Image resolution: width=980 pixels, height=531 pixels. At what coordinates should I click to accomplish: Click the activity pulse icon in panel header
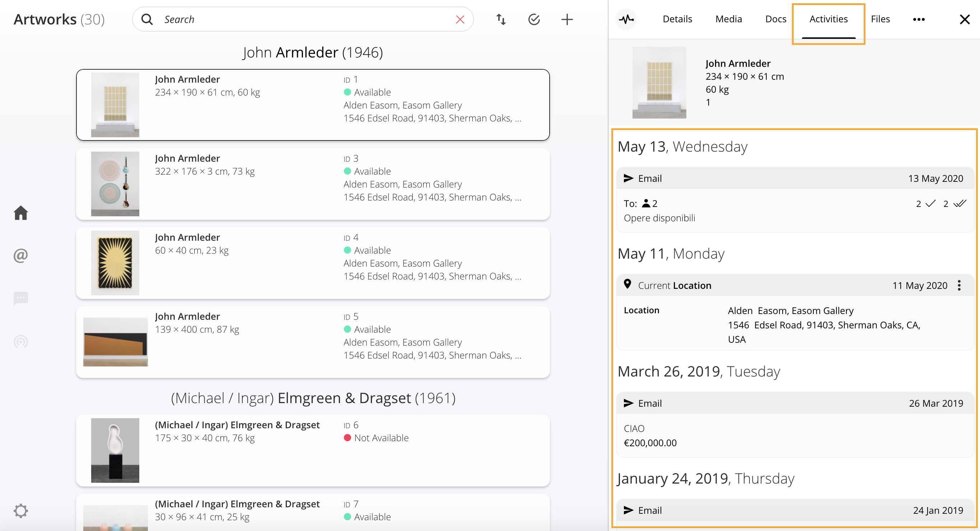[x=626, y=19]
